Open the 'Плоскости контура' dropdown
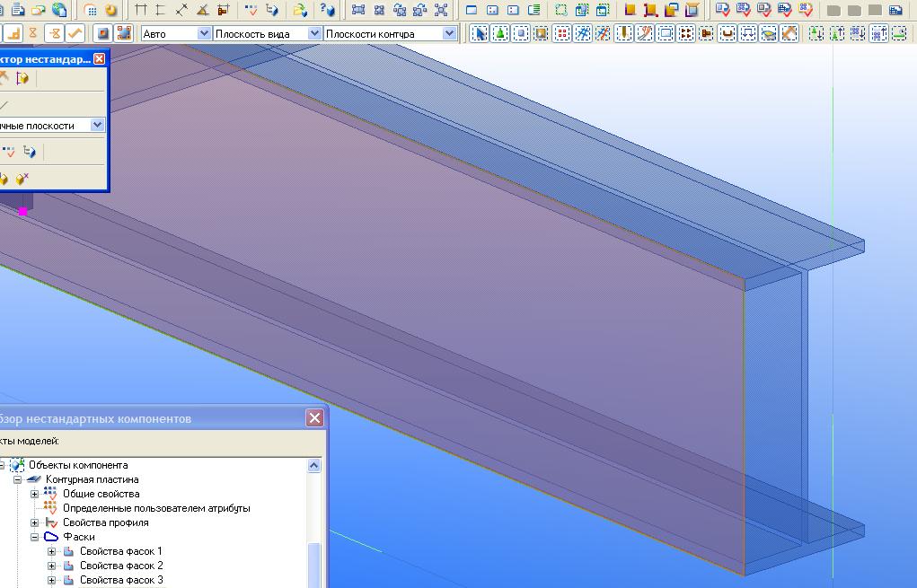Image resolution: width=917 pixels, height=588 pixels. [x=449, y=33]
